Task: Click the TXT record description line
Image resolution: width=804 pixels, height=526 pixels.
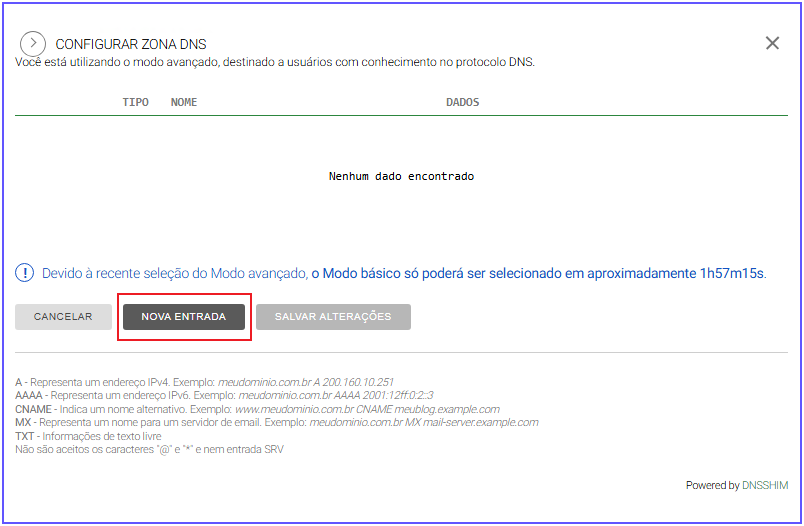Action: point(88,436)
